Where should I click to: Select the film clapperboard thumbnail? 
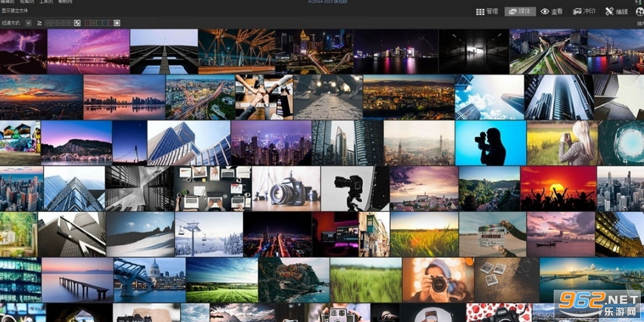[x=492, y=234]
